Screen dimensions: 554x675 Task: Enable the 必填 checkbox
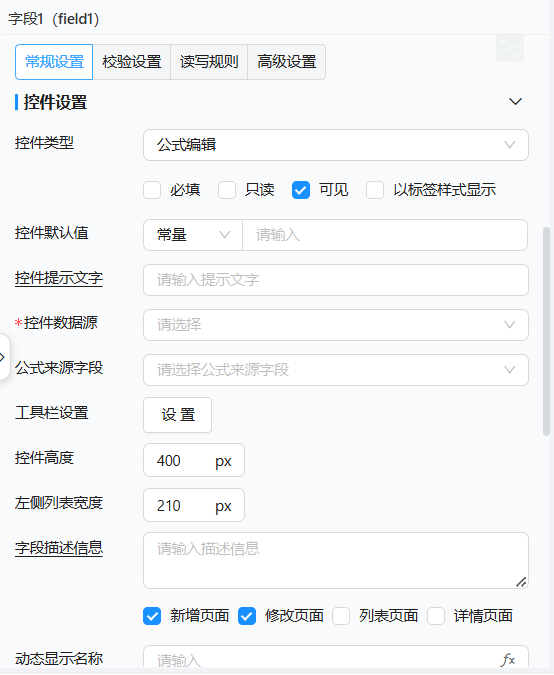tap(152, 190)
